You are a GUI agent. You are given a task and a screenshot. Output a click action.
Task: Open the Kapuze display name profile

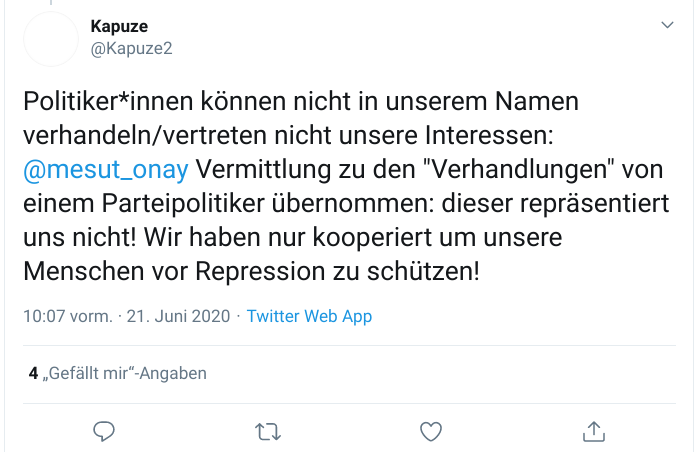[x=119, y=26]
